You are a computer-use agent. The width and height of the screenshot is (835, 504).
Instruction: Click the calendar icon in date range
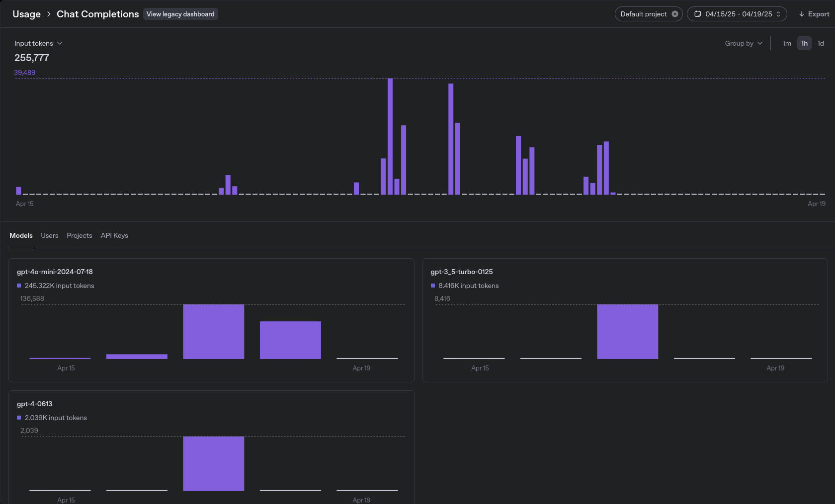pyautogui.click(x=697, y=14)
